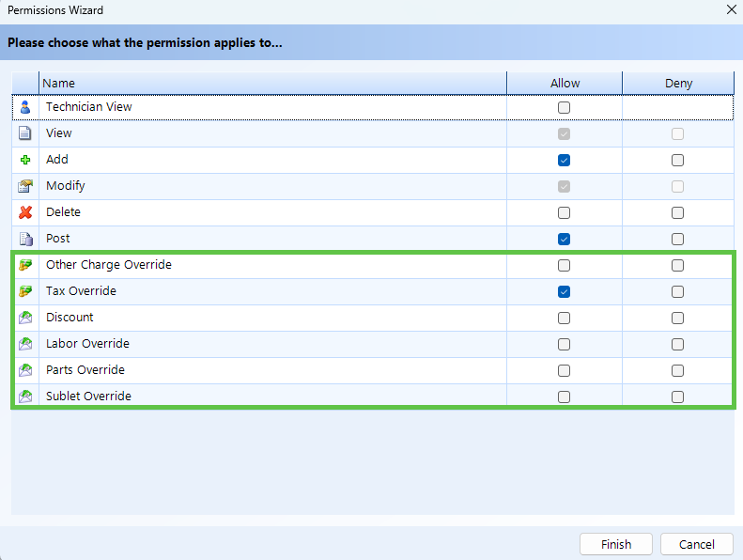
Task: Click the Allow column header
Action: pos(565,83)
